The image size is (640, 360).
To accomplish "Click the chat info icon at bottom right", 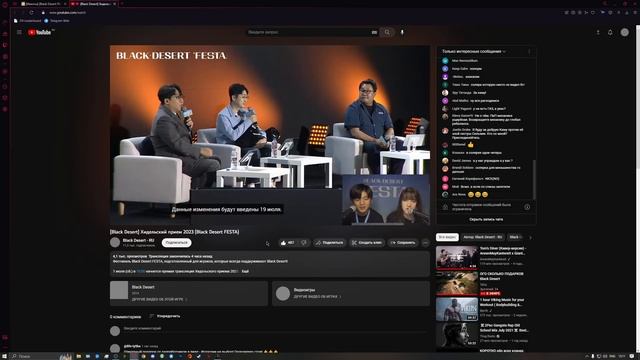I will (527, 207).
